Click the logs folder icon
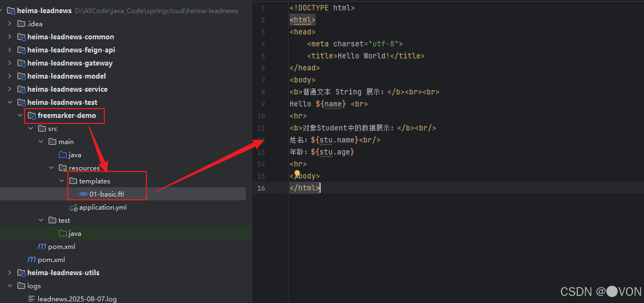 click(x=21, y=286)
